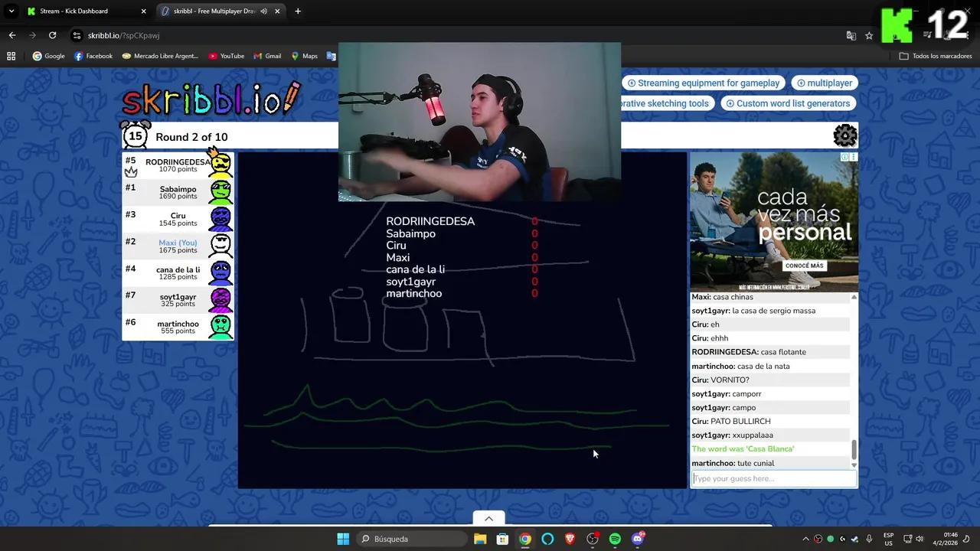
Task: Launch Spotify from the taskbar
Action: click(x=615, y=539)
